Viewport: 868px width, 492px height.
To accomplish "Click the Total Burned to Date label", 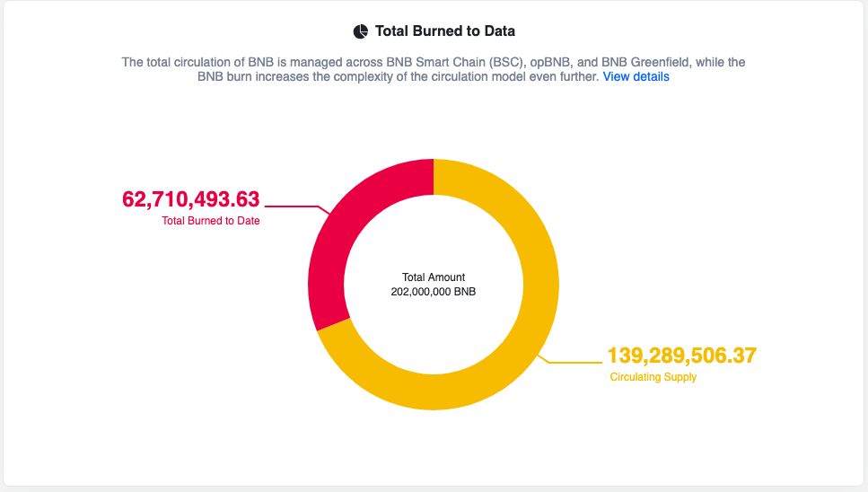I will tap(210, 221).
